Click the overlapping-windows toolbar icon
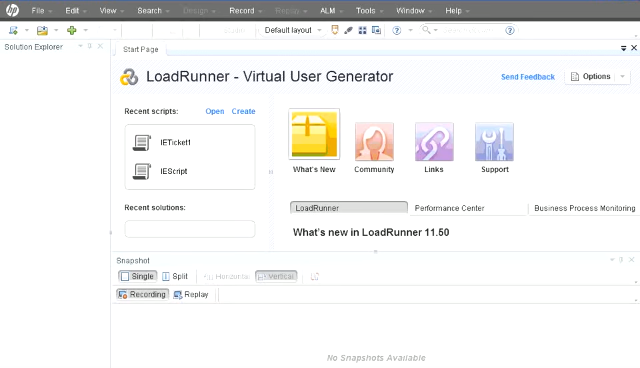 coord(376,30)
